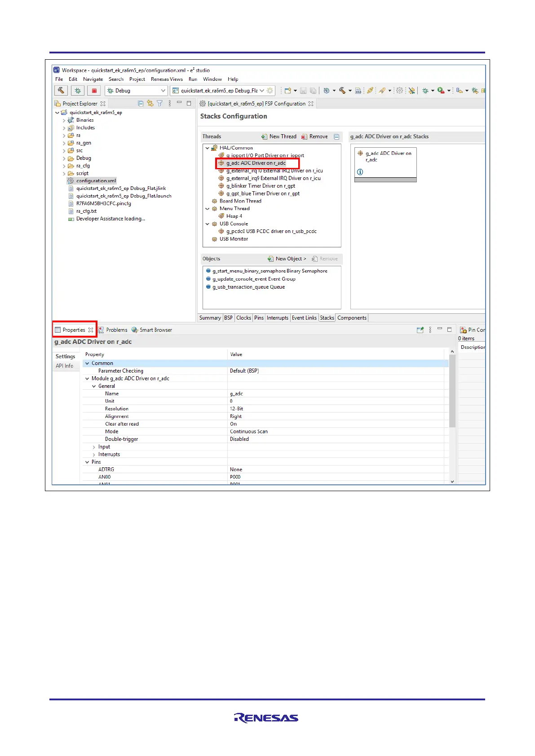
Task: Expand the ra_gen folder
Action: tap(64, 143)
